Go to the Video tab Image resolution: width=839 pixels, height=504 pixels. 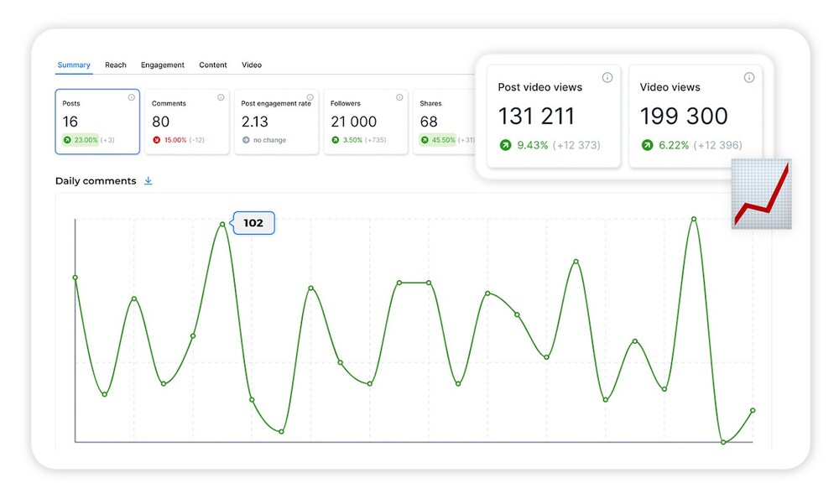pos(252,65)
